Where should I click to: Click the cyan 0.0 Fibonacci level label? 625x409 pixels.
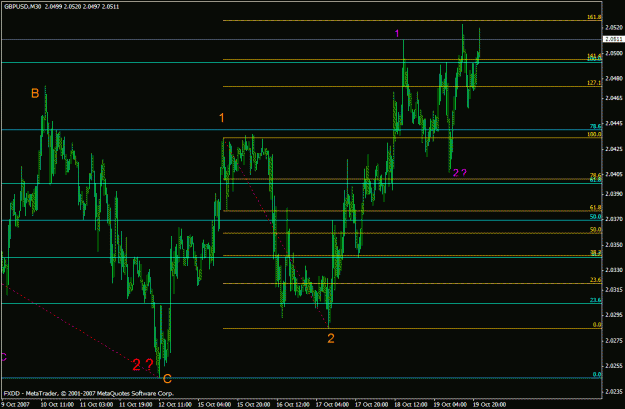click(597, 374)
